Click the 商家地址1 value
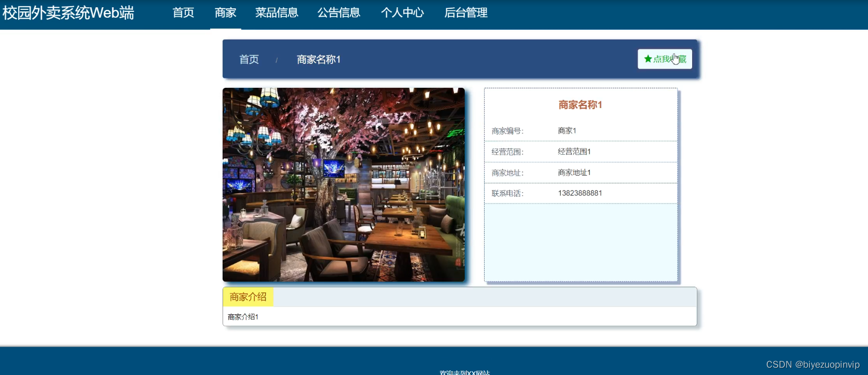868x375 pixels. [574, 172]
